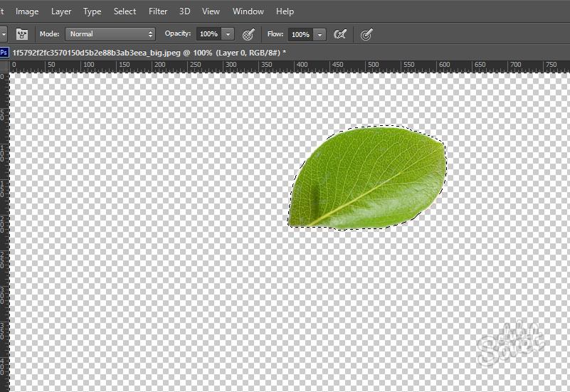The height and width of the screenshot is (392, 570).
Task: Select the document tab with jpeg filename
Action: (x=149, y=53)
